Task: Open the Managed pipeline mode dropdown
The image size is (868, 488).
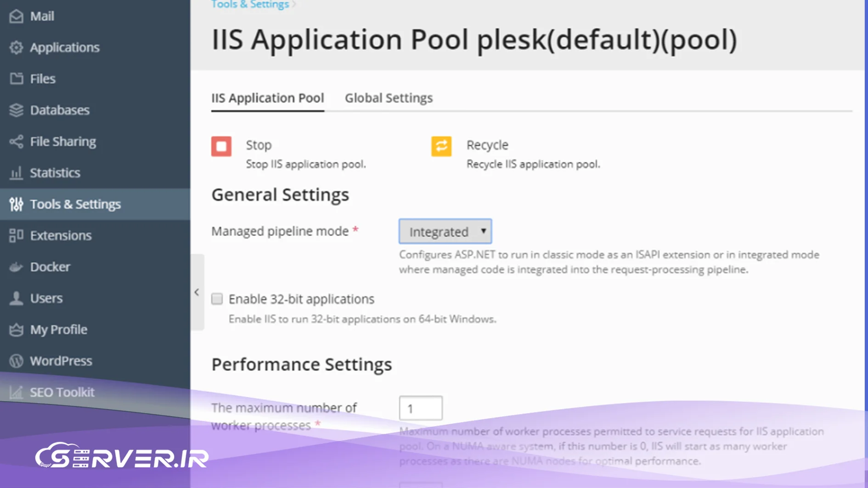Action: click(445, 231)
